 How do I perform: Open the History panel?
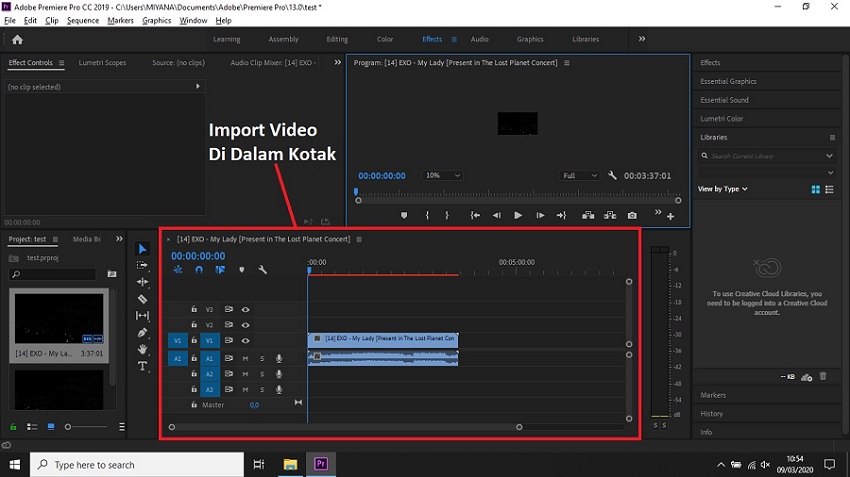(711, 414)
